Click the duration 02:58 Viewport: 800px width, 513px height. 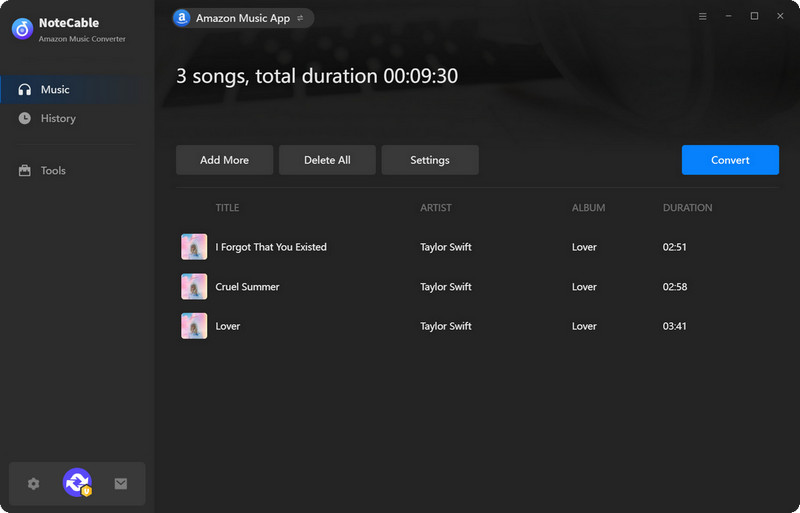pyautogui.click(x=674, y=287)
